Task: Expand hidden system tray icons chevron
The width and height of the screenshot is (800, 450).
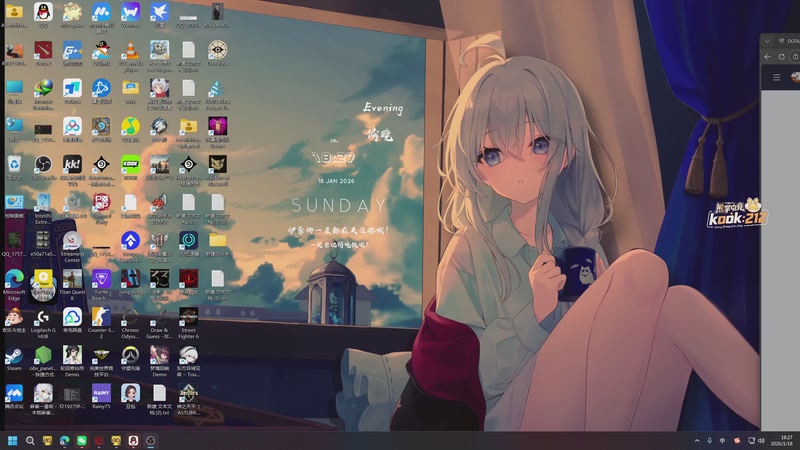Action: point(697,440)
